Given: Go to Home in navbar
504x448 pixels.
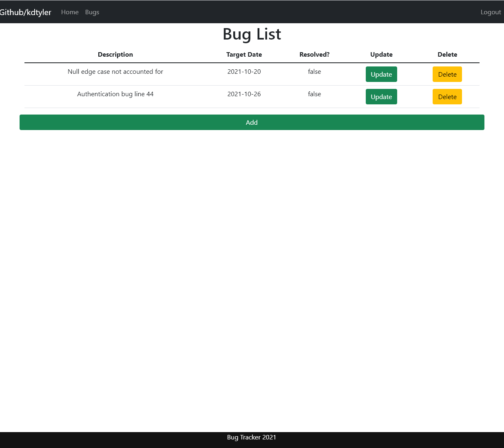Looking at the screenshot, I should point(70,12).
